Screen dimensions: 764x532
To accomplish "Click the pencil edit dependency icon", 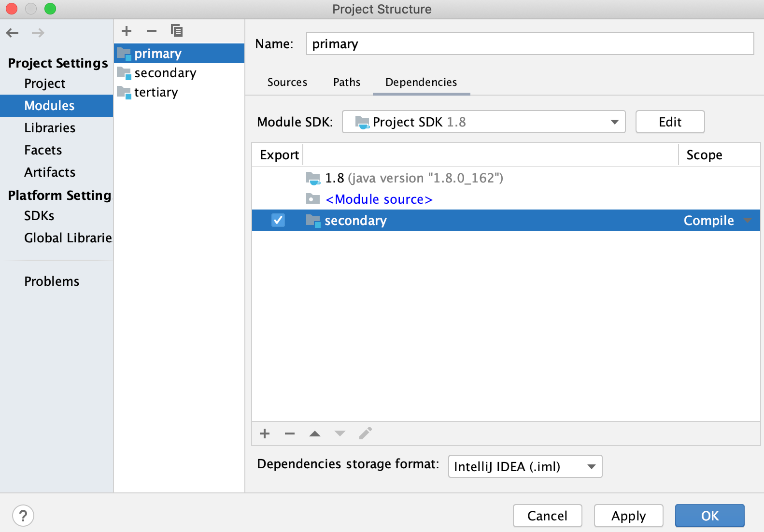I will (x=366, y=434).
